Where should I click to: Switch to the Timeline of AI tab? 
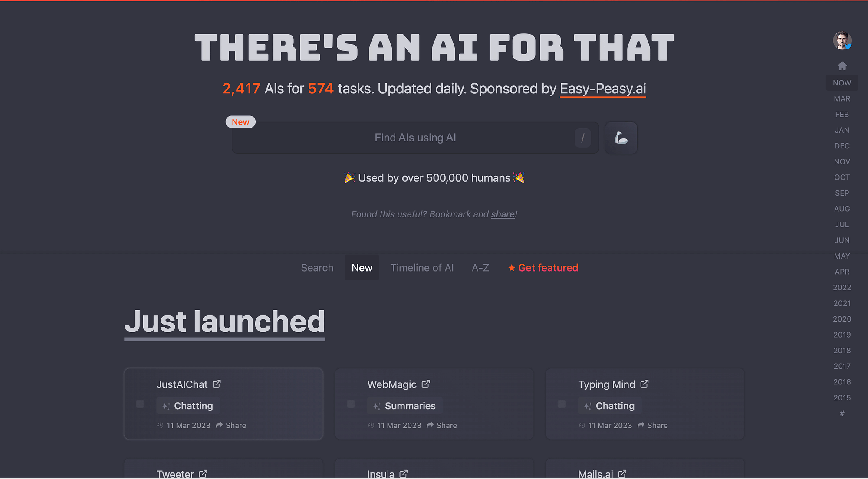click(422, 268)
